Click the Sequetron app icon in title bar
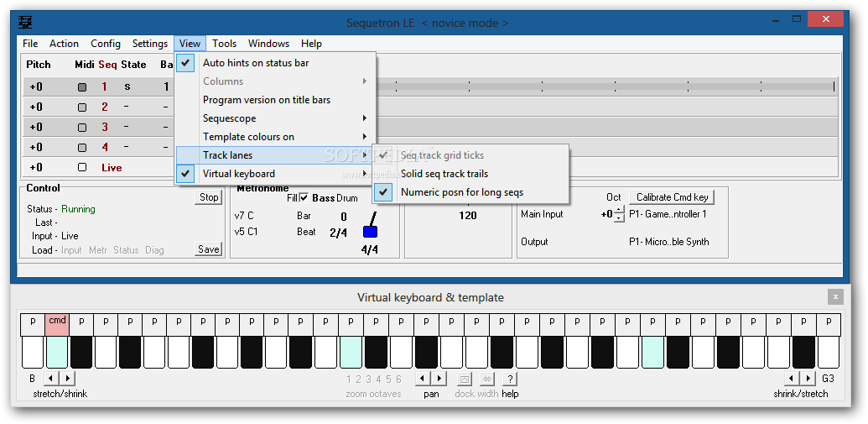This screenshot has height=424, width=868. [x=25, y=23]
